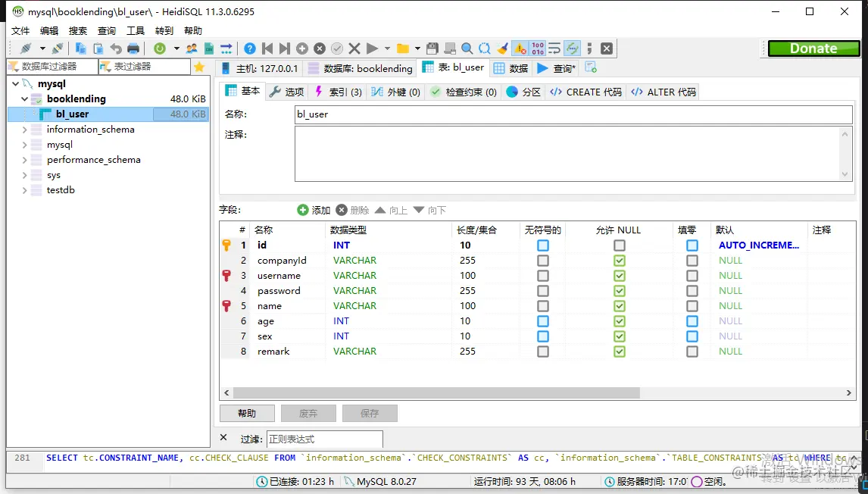This screenshot has width=868, height=494.
Task: Click the save floppy disk icon
Action: [433, 48]
